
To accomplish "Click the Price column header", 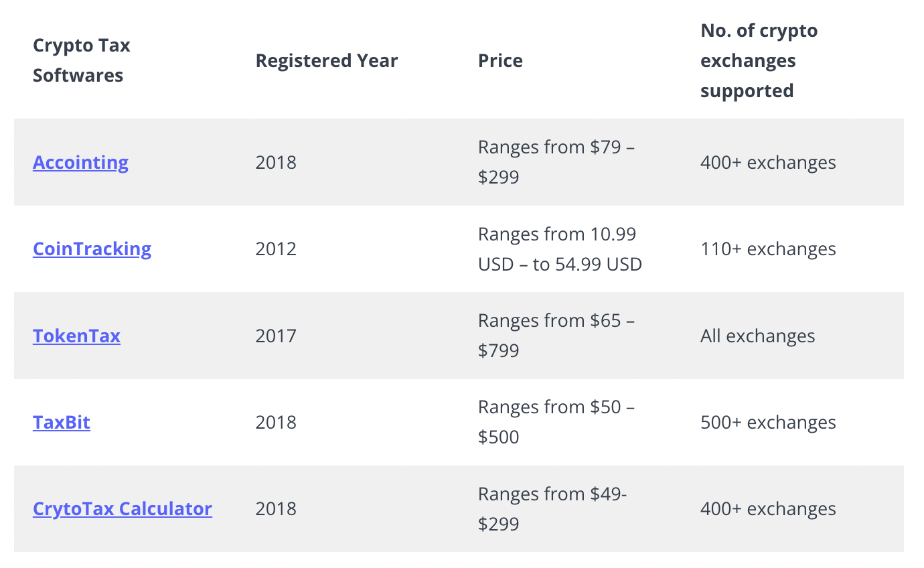I will tap(500, 61).
